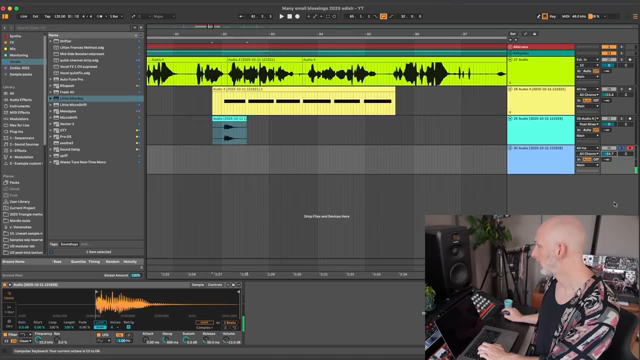The image size is (640, 360).
Task: Select Classic playback mode in Simpler
Action: pos(9,296)
